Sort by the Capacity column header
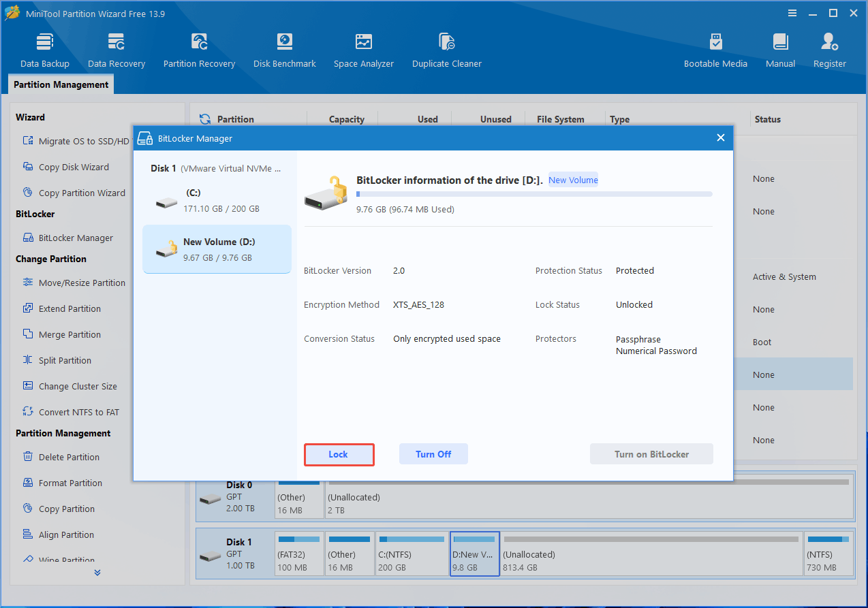 click(x=347, y=119)
